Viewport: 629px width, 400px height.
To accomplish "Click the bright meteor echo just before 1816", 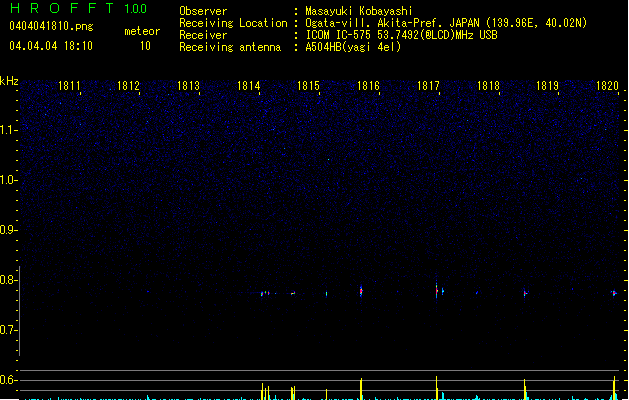I will (361, 291).
